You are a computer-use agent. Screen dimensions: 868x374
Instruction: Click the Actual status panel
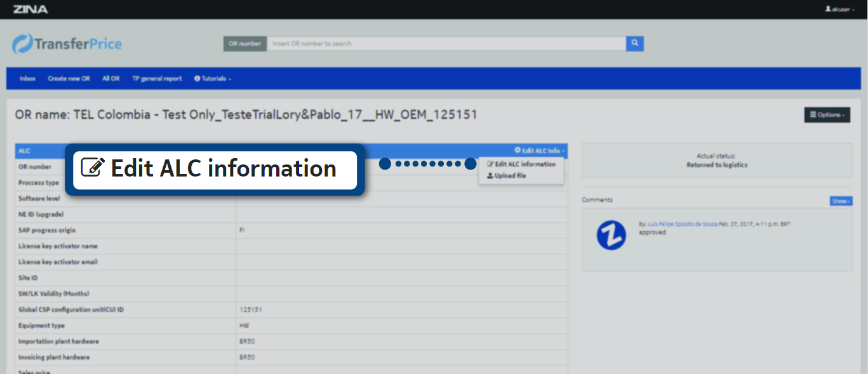point(717,160)
